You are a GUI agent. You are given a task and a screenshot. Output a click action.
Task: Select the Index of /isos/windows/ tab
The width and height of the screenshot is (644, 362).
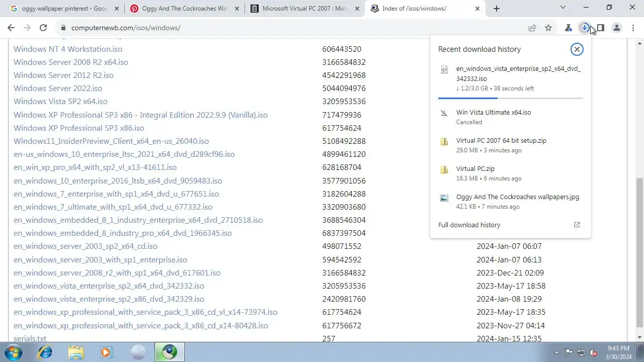pos(425,9)
